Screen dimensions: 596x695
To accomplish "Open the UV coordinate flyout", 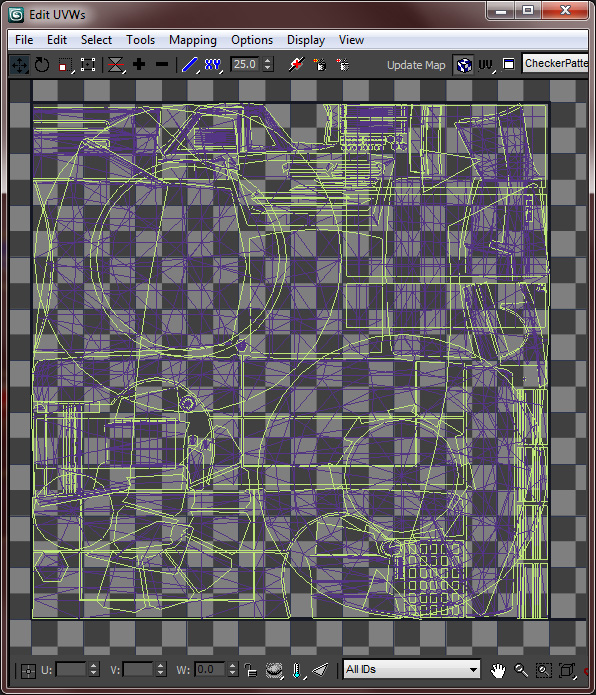I will tap(486, 66).
